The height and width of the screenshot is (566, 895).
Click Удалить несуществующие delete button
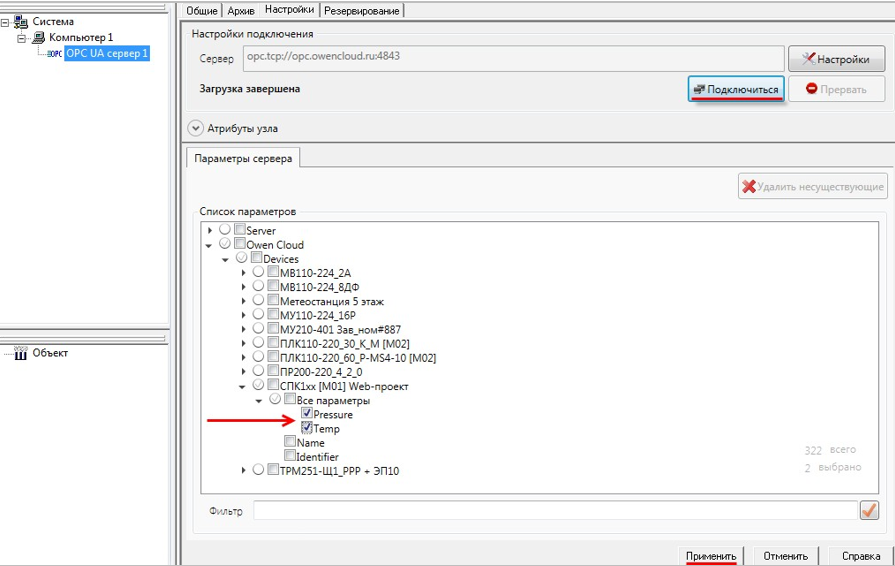tap(812, 186)
